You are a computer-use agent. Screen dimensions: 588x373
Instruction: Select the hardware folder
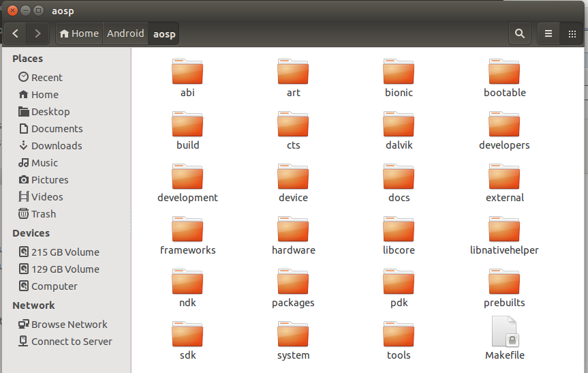coord(293,236)
